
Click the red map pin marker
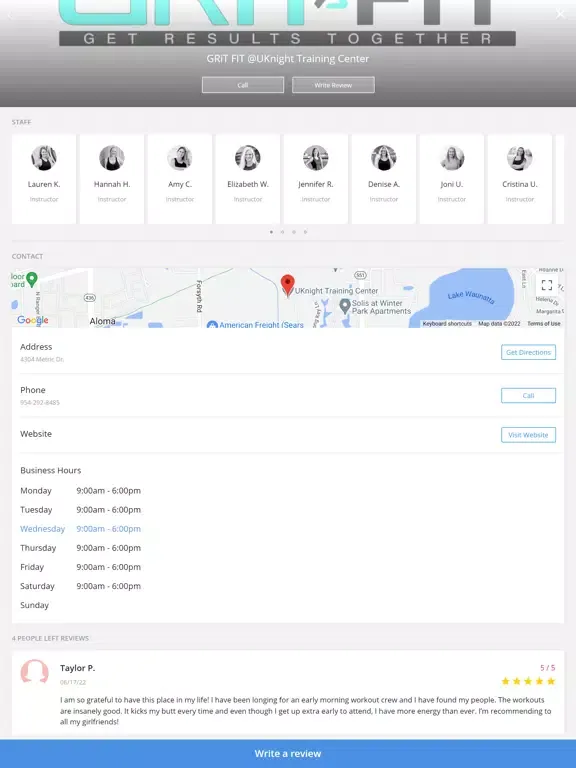click(x=288, y=285)
